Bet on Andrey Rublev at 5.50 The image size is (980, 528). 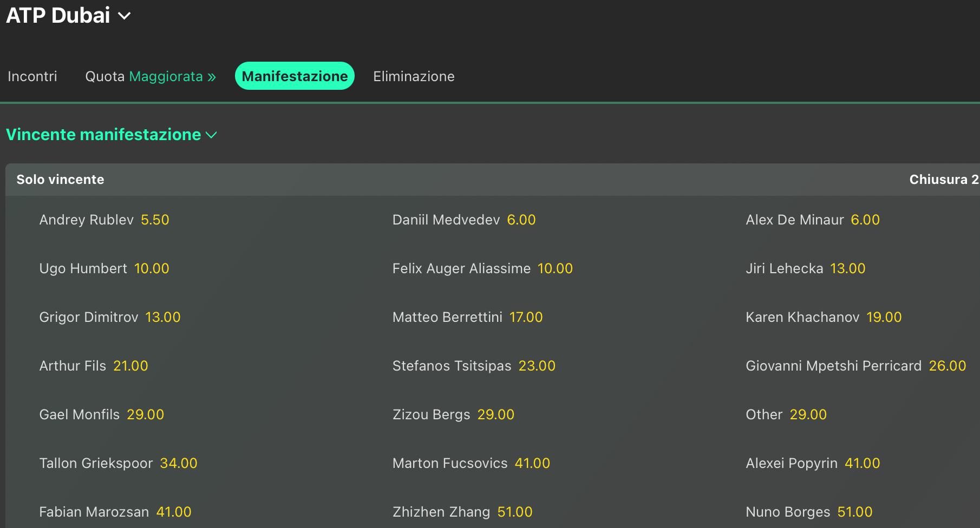[x=155, y=220]
